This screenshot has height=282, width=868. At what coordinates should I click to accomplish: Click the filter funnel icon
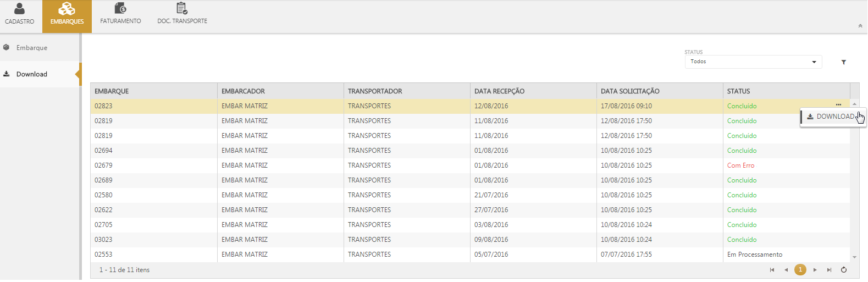(x=843, y=62)
